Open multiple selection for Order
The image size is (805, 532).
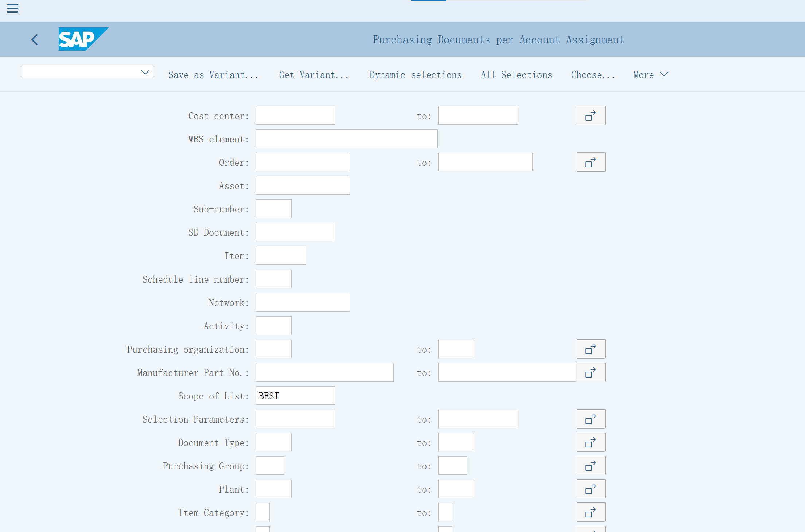[591, 162]
